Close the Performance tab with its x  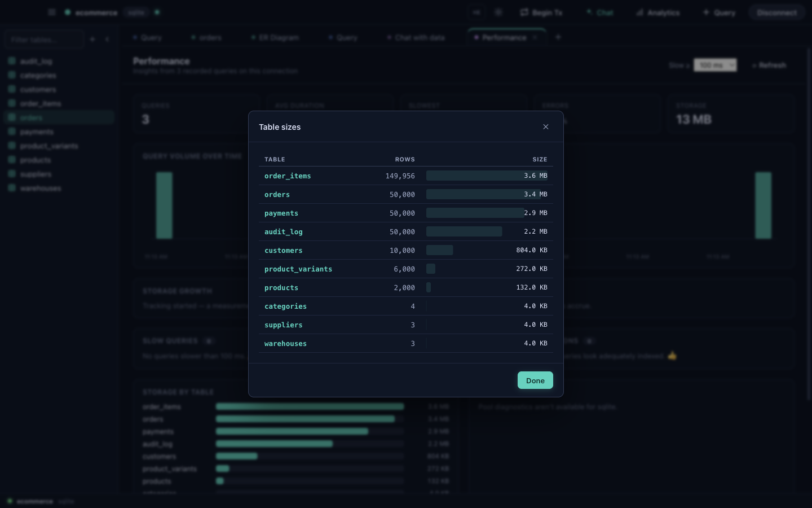[535, 37]
